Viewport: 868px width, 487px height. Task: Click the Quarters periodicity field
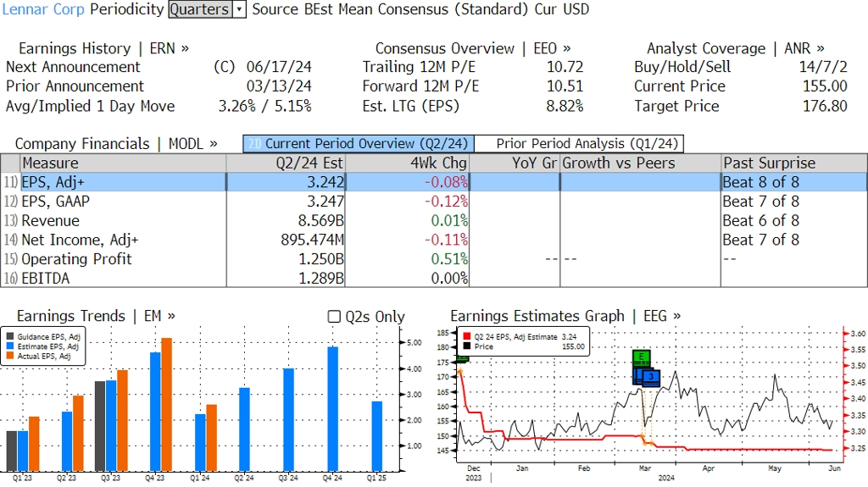point(200,9)
